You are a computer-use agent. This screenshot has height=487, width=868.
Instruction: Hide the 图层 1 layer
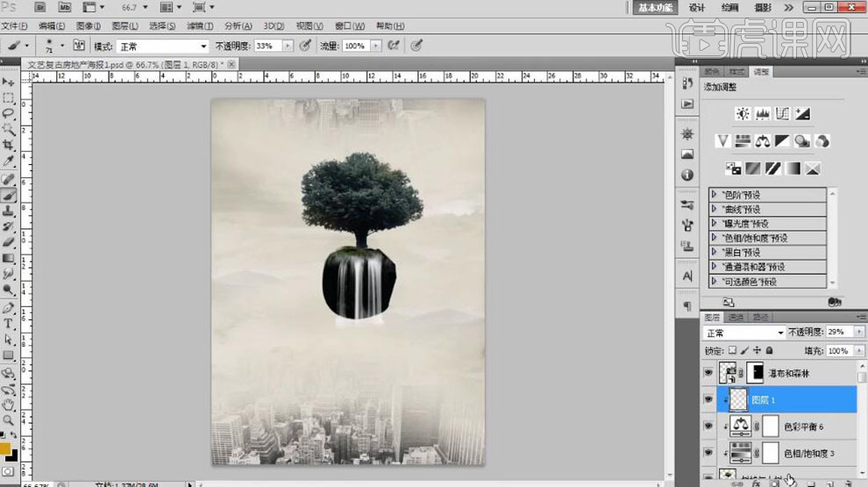tap(708, 399)
